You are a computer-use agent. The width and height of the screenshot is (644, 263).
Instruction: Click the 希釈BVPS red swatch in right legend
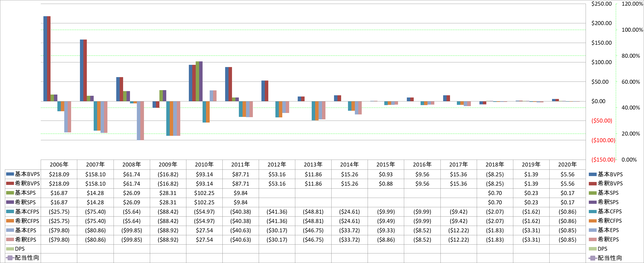(x=592, y=184)
